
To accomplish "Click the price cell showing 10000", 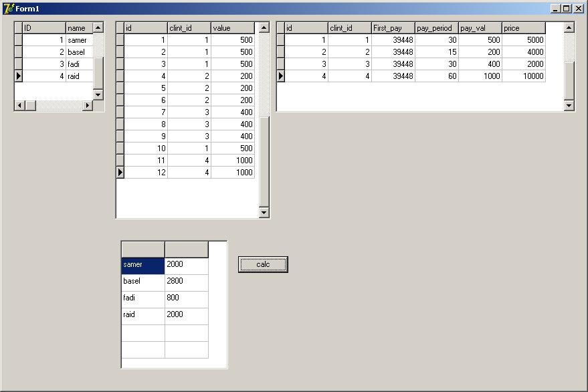I will tap(524, 76).
